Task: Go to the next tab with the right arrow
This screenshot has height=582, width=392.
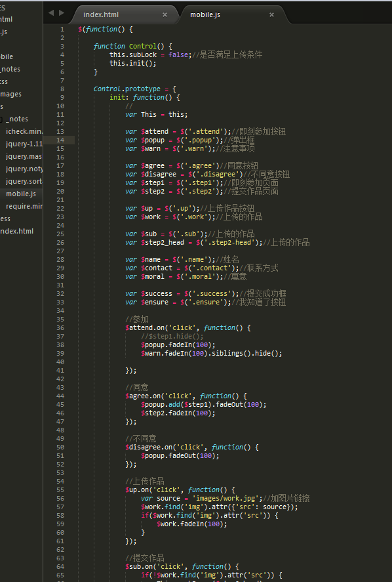Action: coord(62,13)
